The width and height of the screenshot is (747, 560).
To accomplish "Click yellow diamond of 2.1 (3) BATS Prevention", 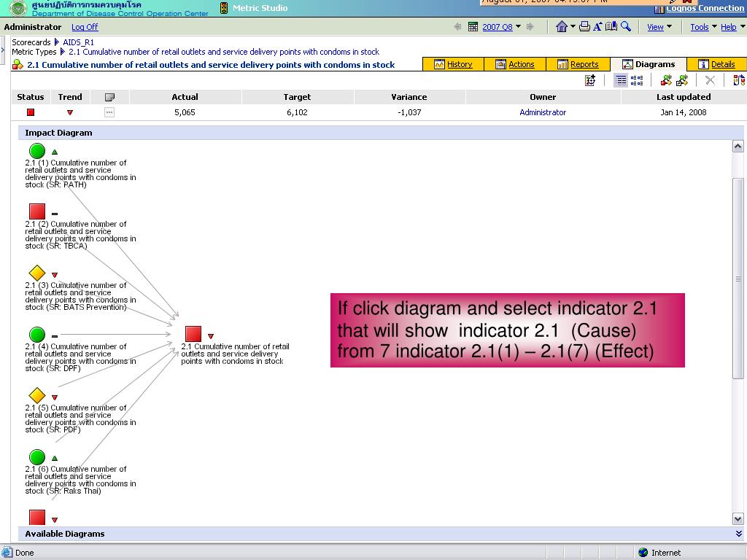I will click(x=37, y=273).
